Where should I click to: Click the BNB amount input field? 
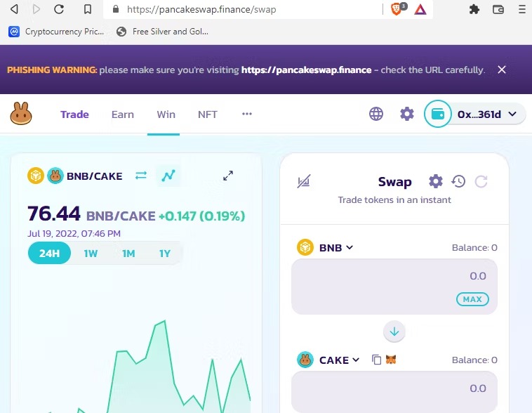(394, 287)
